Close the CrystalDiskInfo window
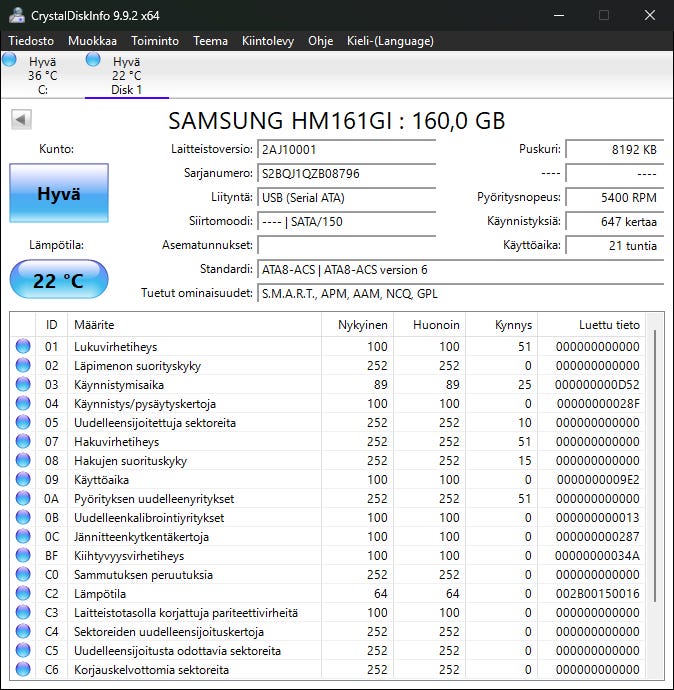The image size is (674, 690). coord(650,15)
